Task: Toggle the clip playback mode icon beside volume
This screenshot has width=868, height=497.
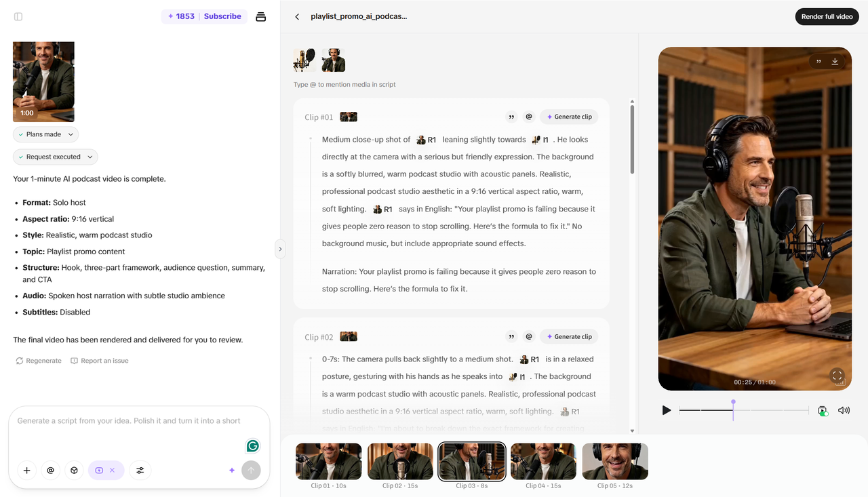Action: click(823, 411)
